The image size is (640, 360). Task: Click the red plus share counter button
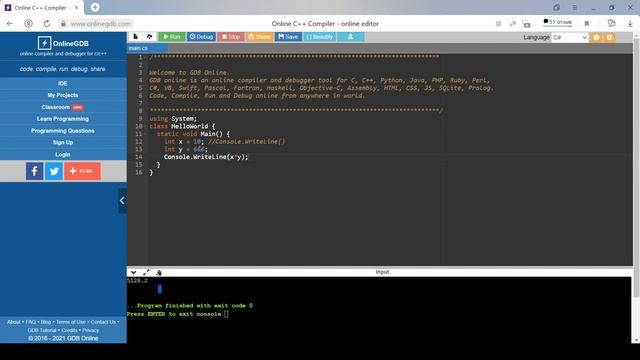[x=82, y=171]
